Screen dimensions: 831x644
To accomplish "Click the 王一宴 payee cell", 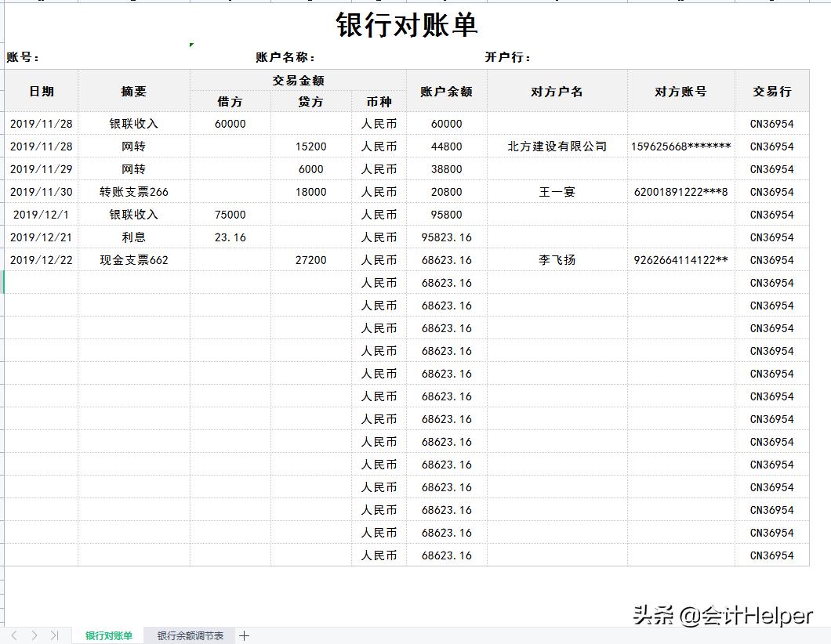I will click(556, 191).
